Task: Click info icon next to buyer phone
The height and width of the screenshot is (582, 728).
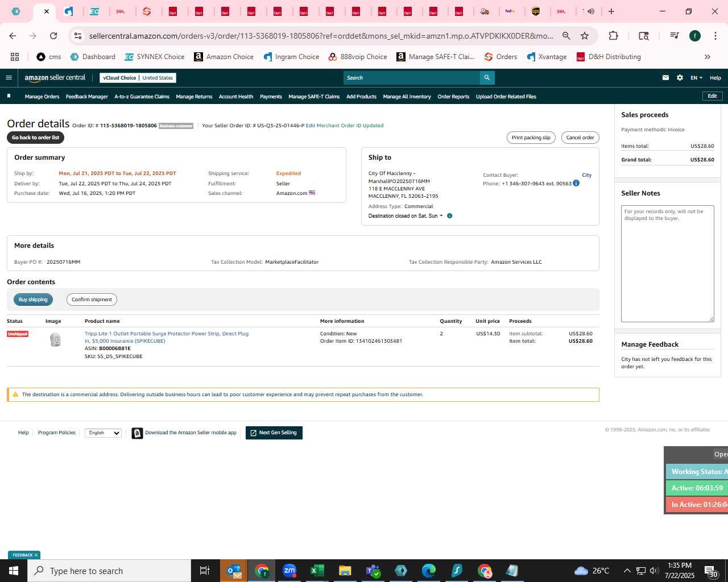Action: click(x=576, y=183)
